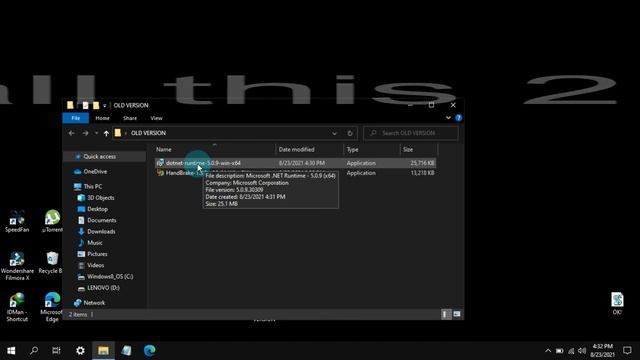Open LENOVO (D:) drive
The width and height of the screenshot is (640, 360).
pyautogui.click(x=103, y=288)
